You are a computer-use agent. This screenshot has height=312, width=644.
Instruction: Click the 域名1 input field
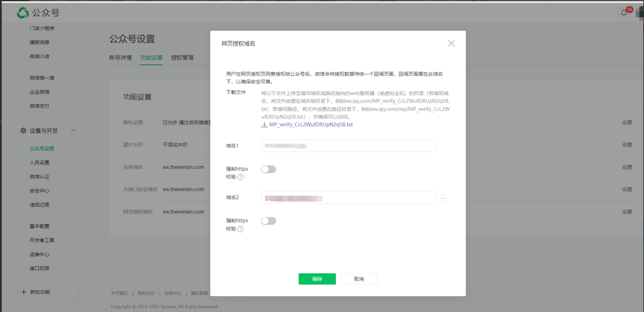[x=369, y=146]
